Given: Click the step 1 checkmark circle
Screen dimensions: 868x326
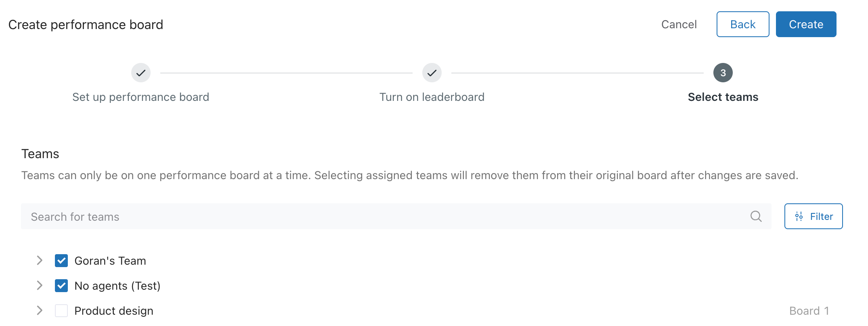Looking at the screenshot, I should (141, 73).
